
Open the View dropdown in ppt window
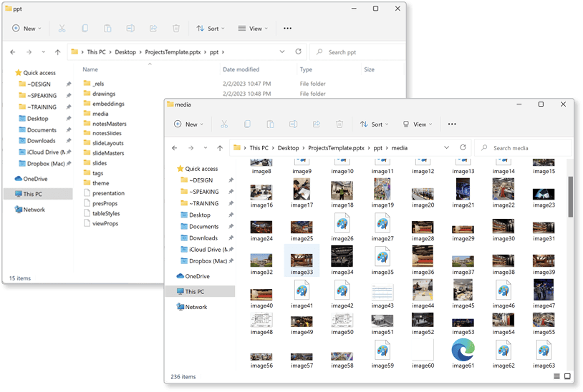coord(254,28)
